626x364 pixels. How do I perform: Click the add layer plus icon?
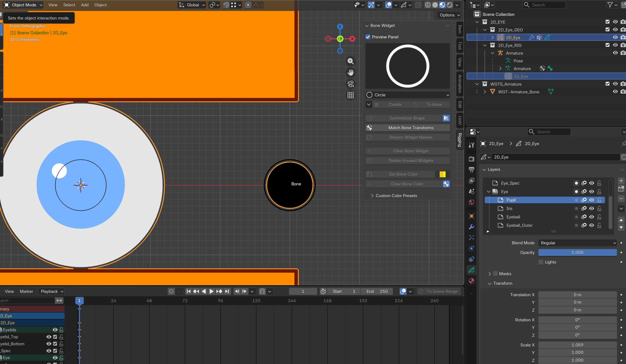621,181
